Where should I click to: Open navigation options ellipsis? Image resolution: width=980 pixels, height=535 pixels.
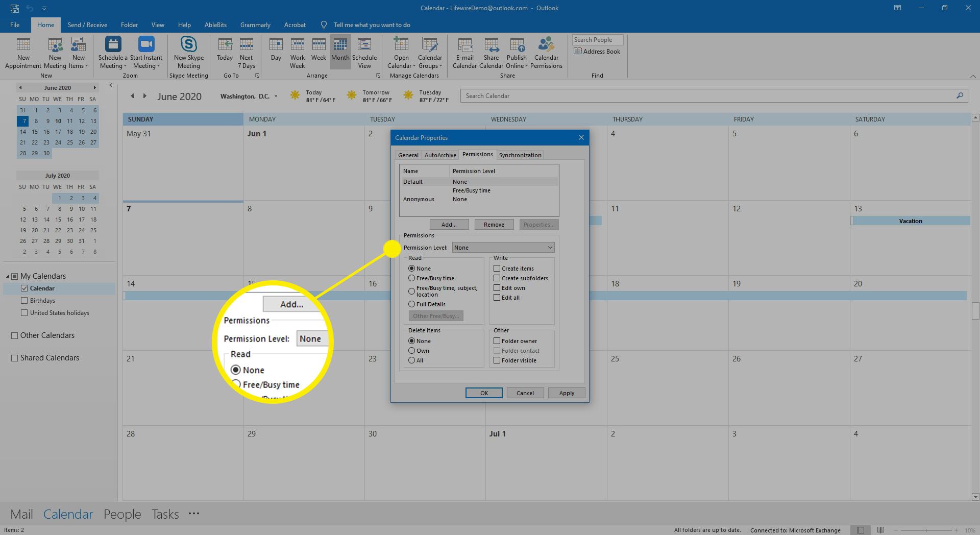coord(194,514)
